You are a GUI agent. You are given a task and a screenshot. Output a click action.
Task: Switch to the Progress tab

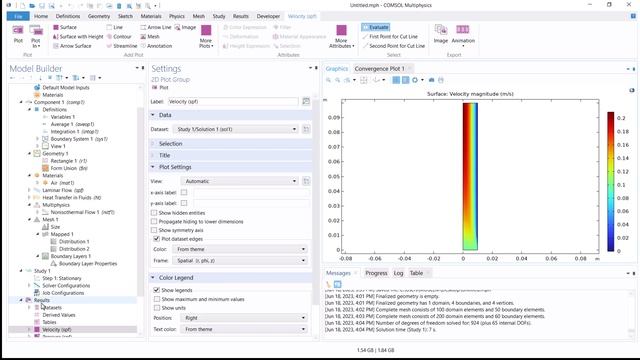click(x=376, y=273)
